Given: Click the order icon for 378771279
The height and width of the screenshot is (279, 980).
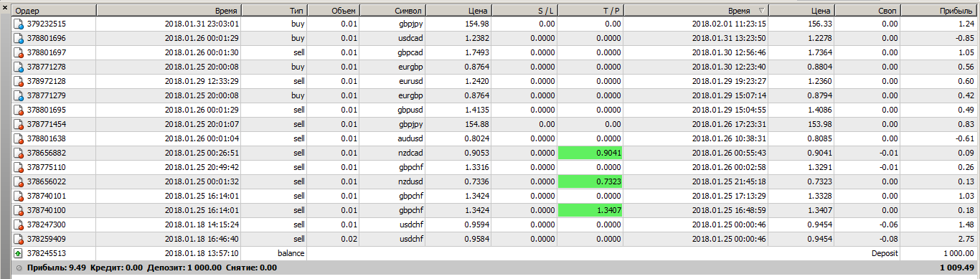Looking at the screenshot, I should (x=19, y=95).
